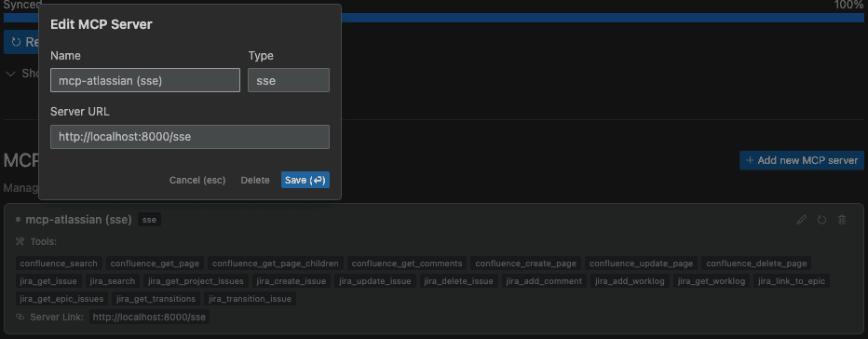The image size is (868, 339).
Task: Click the jira_get_worklog tool tag
Action: pyautogui.click(x=712, y=281)
